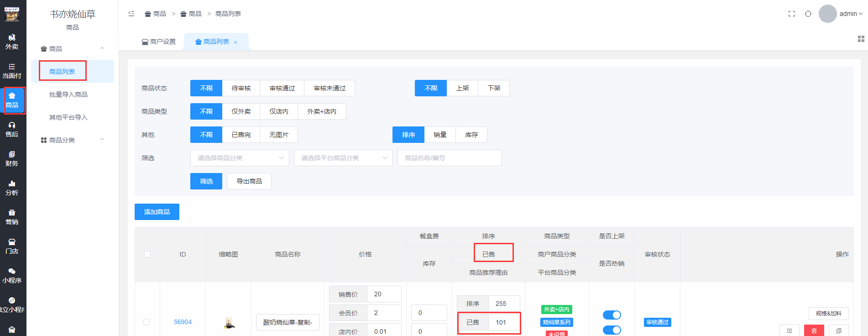Open the 外卖 sidebar section
This screenshot has width=868, height=336.
pos(12,42)
